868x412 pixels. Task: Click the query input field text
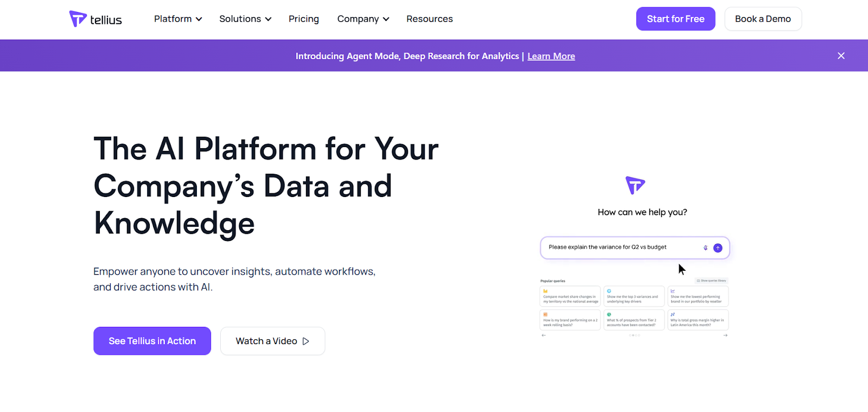click(x=608, y=248)
